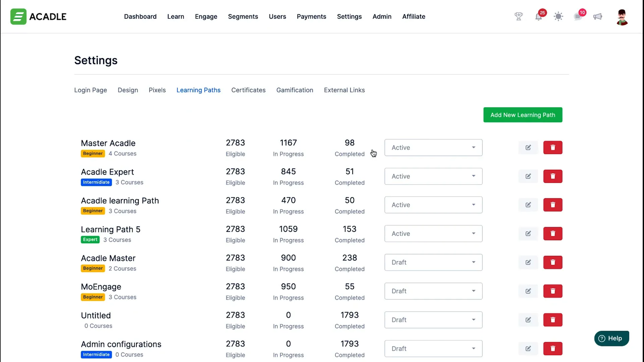Click Add New Learning Path button
The width and height of the screenshot is (644, 362).
(x=523, y=115)
